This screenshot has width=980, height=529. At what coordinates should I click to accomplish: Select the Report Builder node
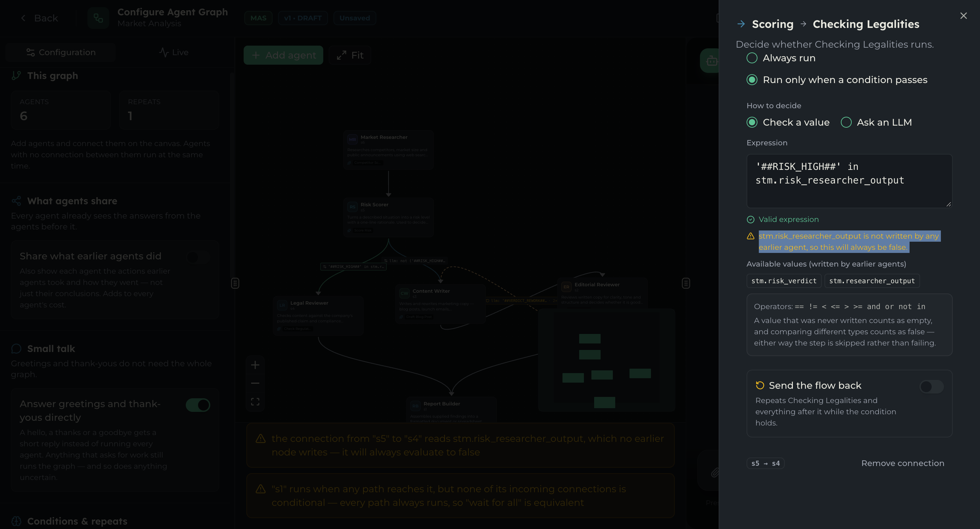pos(451,410)
